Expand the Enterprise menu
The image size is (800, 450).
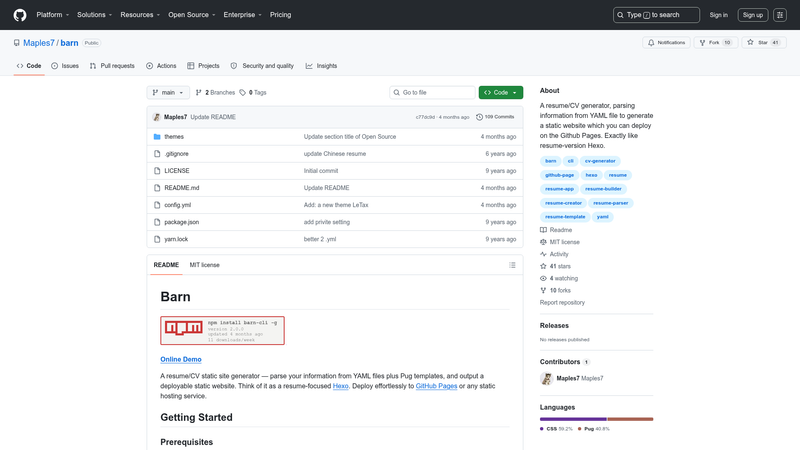pos(242,15)
